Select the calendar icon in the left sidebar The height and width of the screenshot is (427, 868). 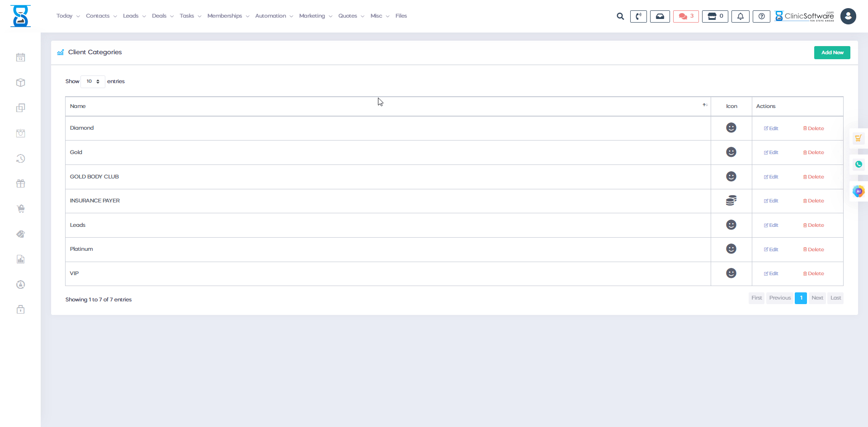point(21,57)
